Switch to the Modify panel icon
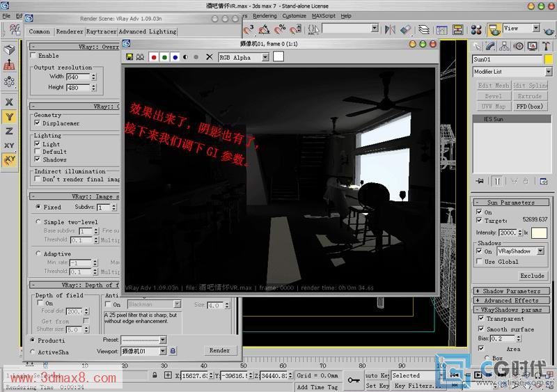 click(x=491, y=46)
